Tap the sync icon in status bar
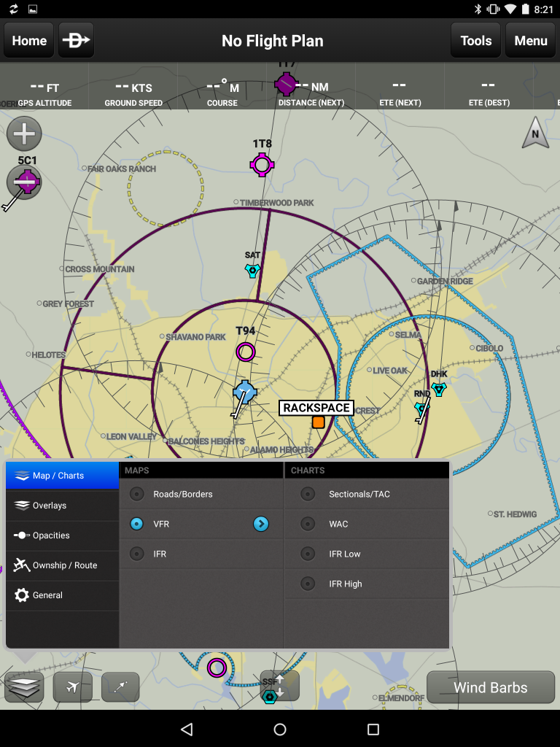 13,9
